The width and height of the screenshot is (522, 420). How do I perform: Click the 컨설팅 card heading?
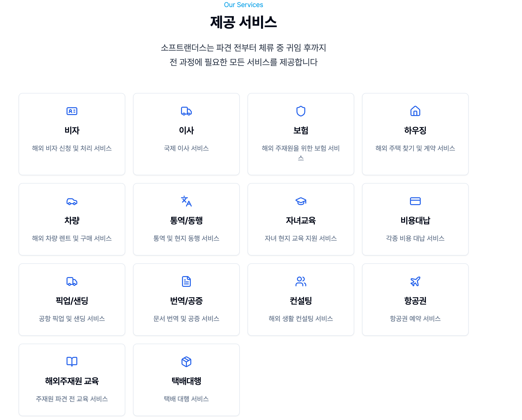click(301, 301)
